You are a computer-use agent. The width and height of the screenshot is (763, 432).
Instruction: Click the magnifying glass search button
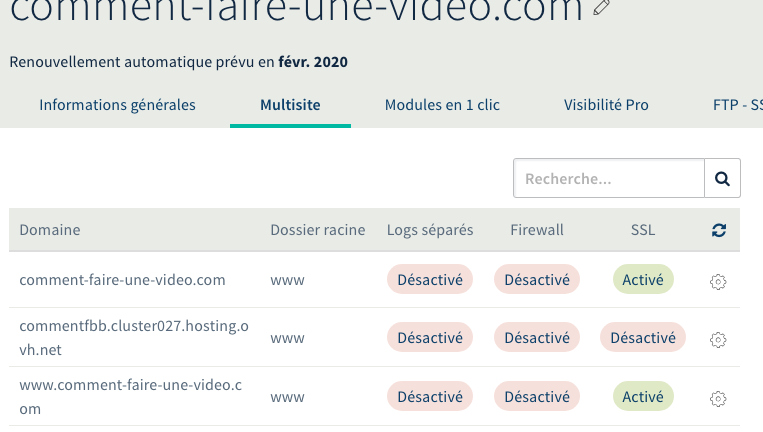click(722, 179)
